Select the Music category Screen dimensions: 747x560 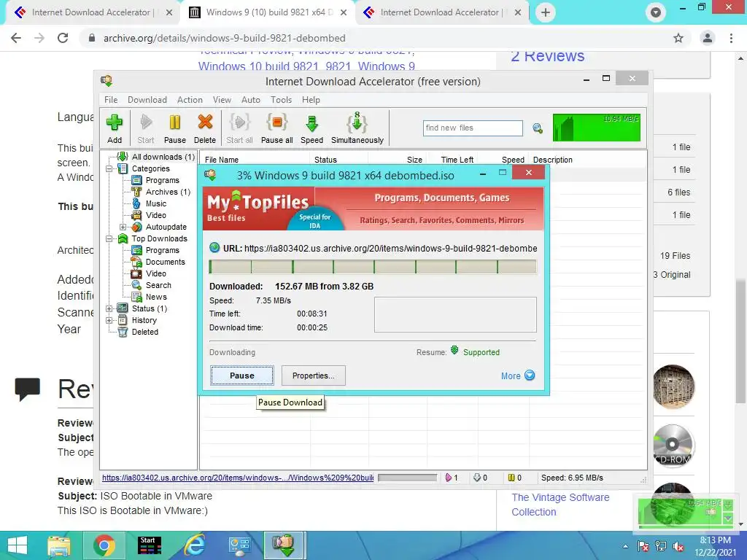coord(156,203)
